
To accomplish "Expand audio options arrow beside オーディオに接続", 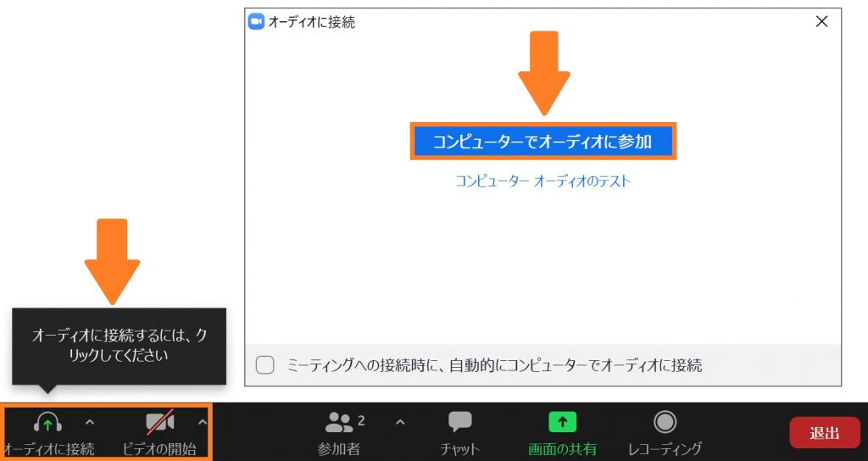I will pos(90,423).
